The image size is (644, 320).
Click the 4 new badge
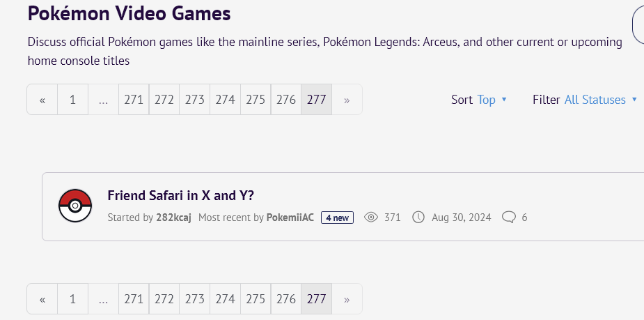337,218
